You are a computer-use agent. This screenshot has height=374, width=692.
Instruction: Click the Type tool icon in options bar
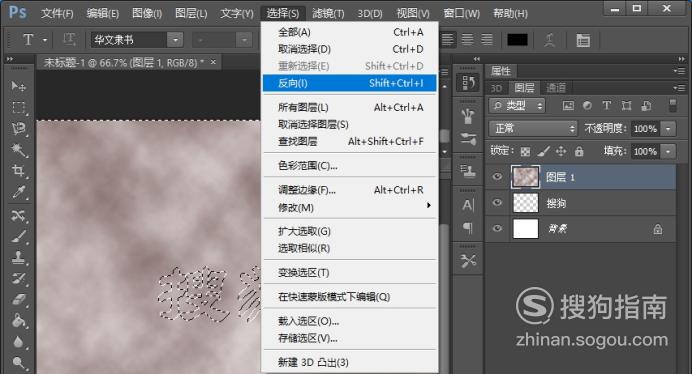pos(28,40)
